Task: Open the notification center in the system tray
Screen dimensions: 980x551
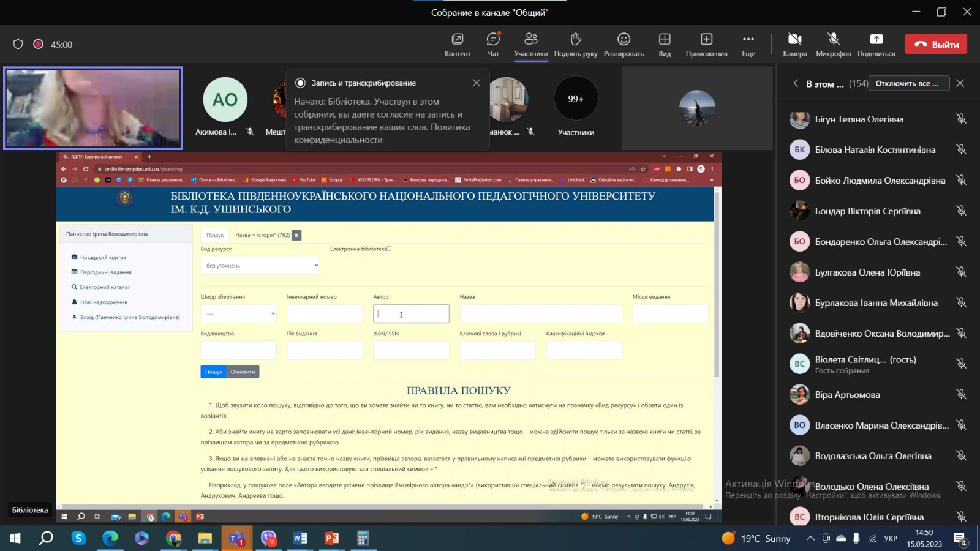Action: pos(960,539)
